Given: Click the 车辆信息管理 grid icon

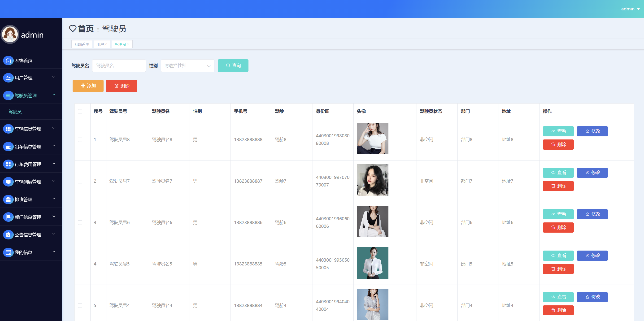Looking at the screenshot, I should 8,129.
